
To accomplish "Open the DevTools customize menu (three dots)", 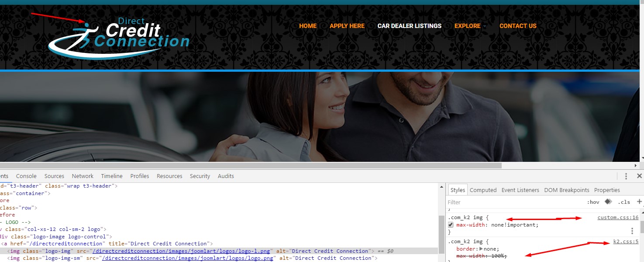I will point(626,176).
